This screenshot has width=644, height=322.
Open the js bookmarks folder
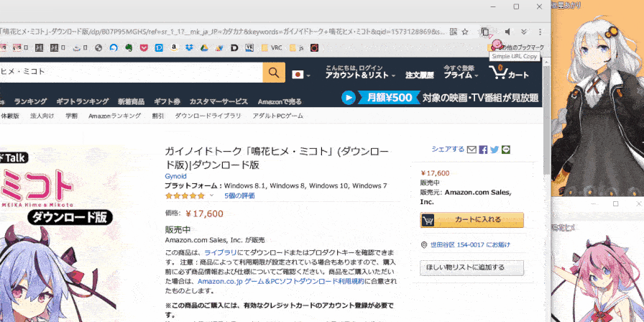click(x=297, y=48)
